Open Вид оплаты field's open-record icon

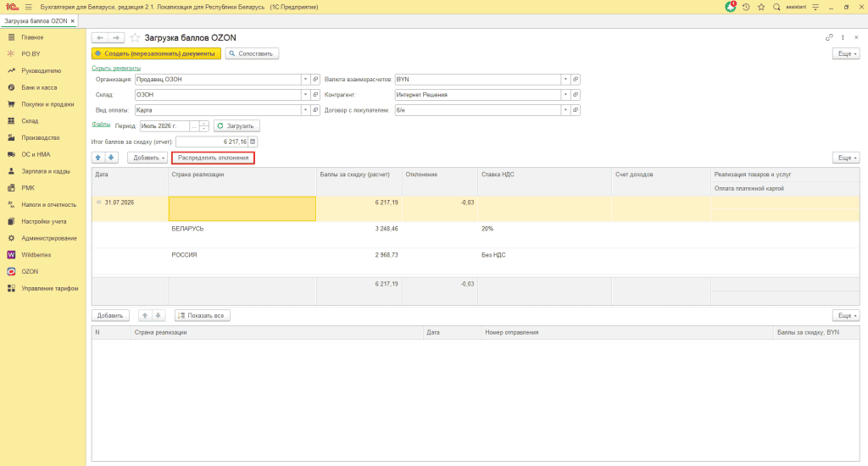coord(315,110)
